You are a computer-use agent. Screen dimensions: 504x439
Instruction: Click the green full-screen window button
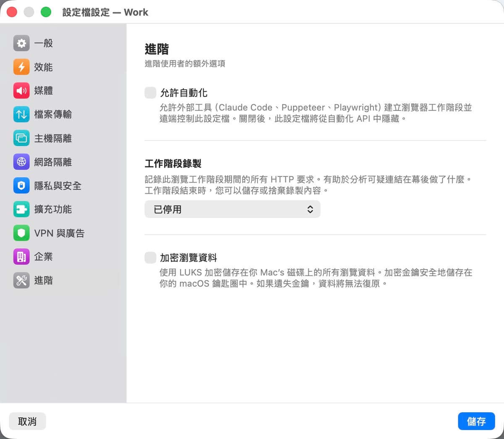[x=46, y=12]
